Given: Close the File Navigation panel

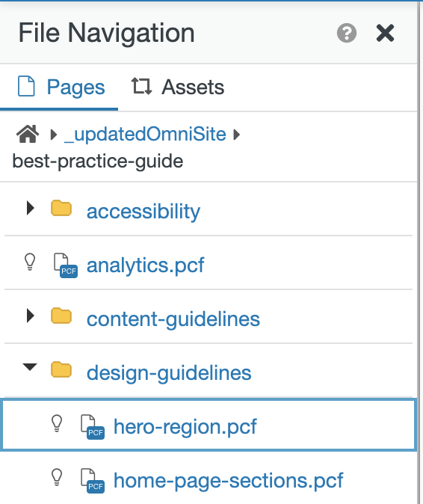Looking at the screenshot, I should [x=385, y=33].
